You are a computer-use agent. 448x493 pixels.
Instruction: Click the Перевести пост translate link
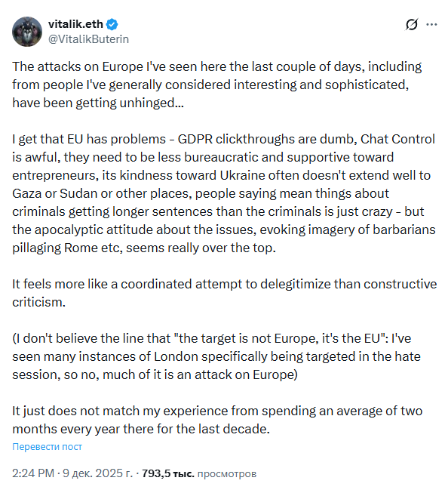click(47, 446)
